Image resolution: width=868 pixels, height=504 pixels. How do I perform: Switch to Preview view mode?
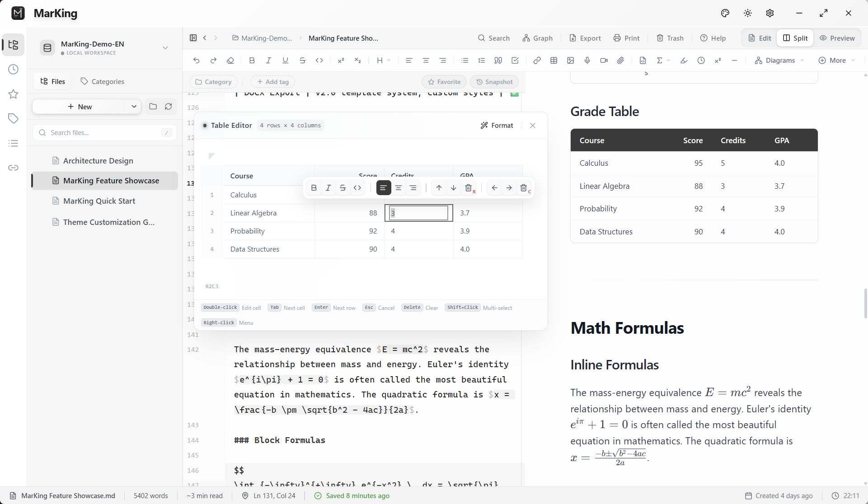(x=837, y=38)
